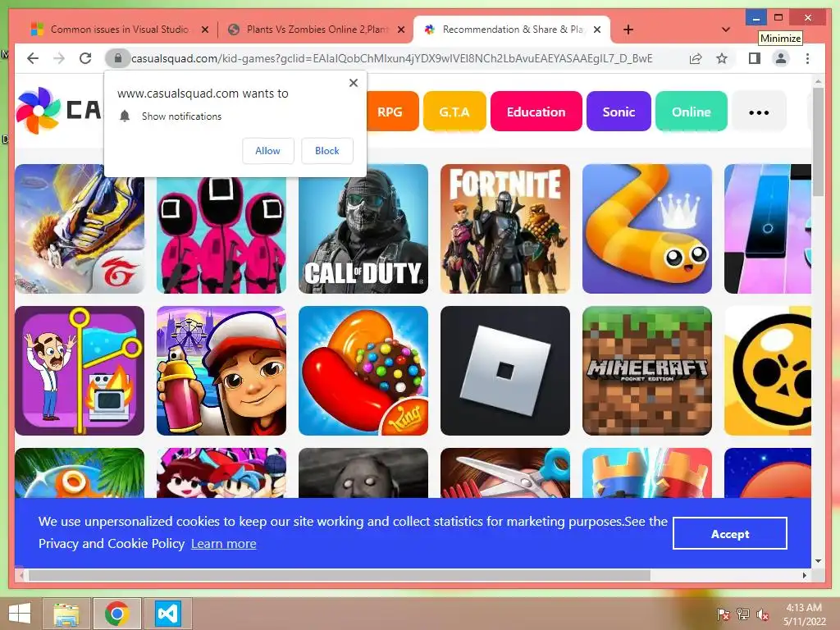Viewport: 840px width, 630px height.
Task: Open Visual Studio Code from taskbar
Action: coord(167,614)
